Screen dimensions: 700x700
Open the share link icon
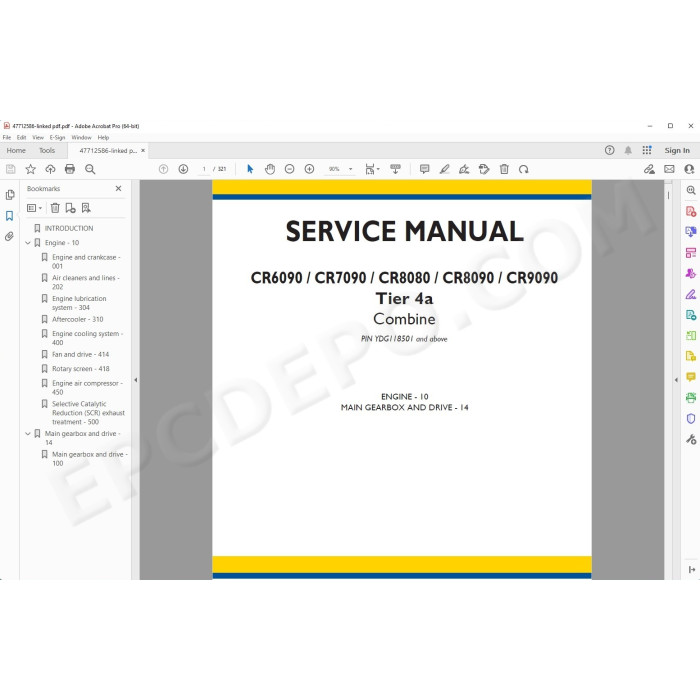click(x=649, y=169)
